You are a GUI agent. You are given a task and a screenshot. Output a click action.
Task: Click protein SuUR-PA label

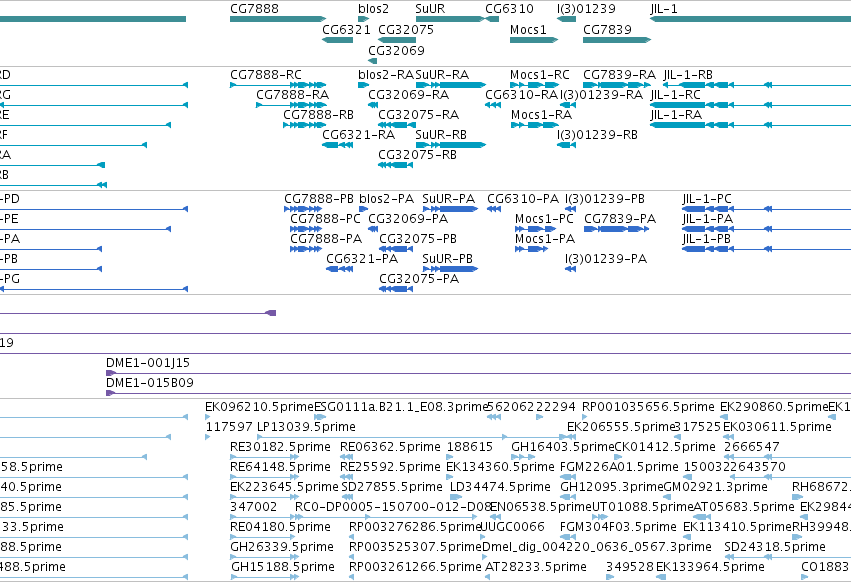tap(449, 199)
